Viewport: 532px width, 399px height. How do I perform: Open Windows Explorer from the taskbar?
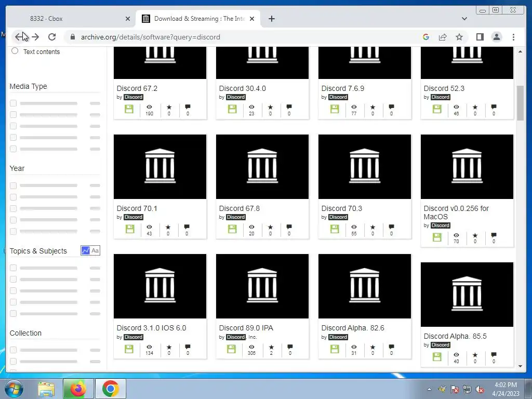pyautogui.click(x=46, y=389)
